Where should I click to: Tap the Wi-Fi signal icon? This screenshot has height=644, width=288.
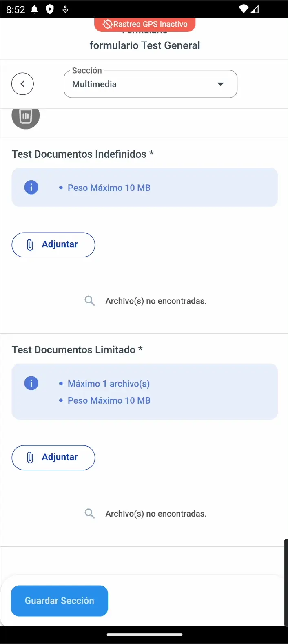244,9
